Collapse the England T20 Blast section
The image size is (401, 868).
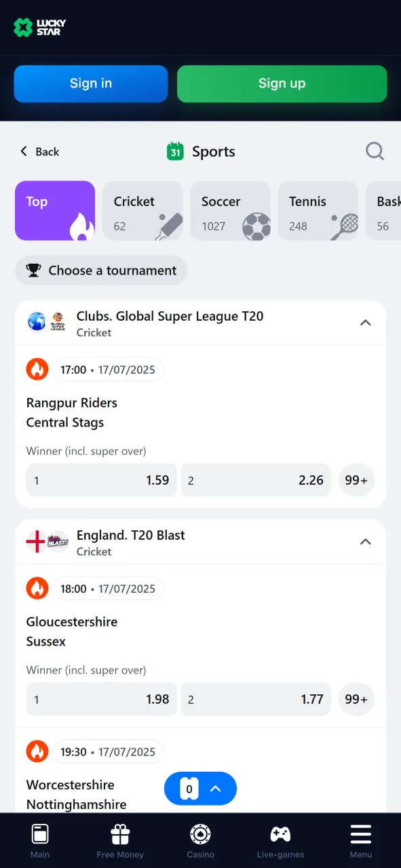pos(366,542)
